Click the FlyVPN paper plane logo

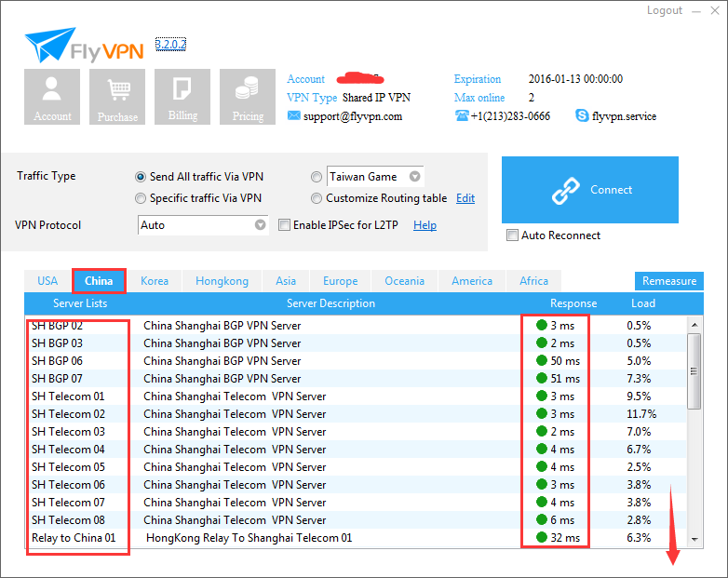pos(50,45)
